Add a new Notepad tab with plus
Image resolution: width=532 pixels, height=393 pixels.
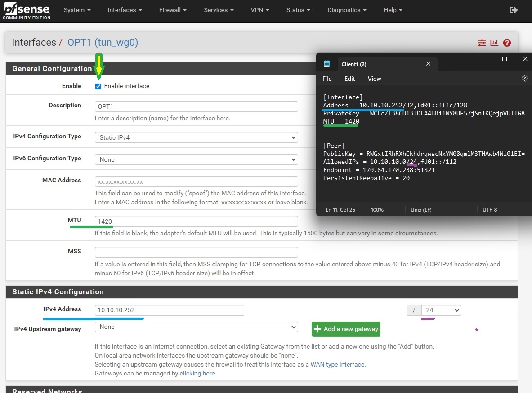449,64
